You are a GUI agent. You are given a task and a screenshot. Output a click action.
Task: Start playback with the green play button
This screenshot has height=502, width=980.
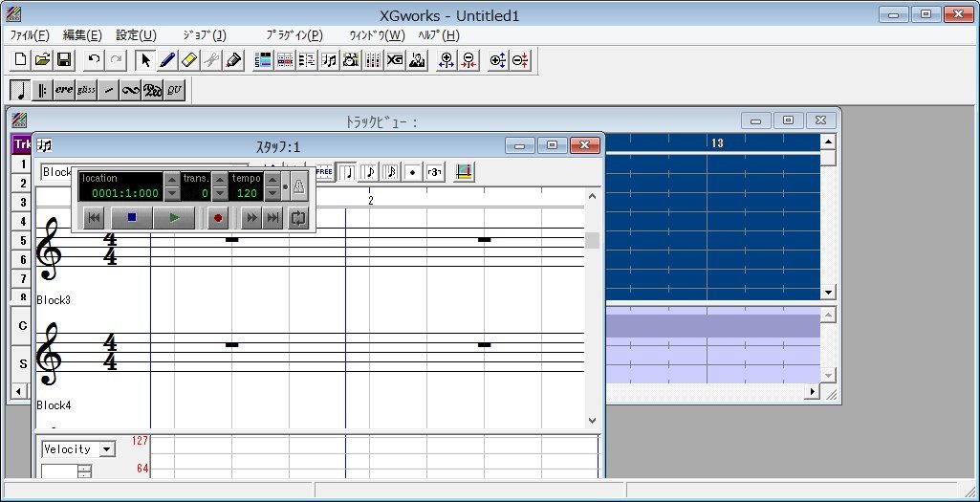click(174, 218)
